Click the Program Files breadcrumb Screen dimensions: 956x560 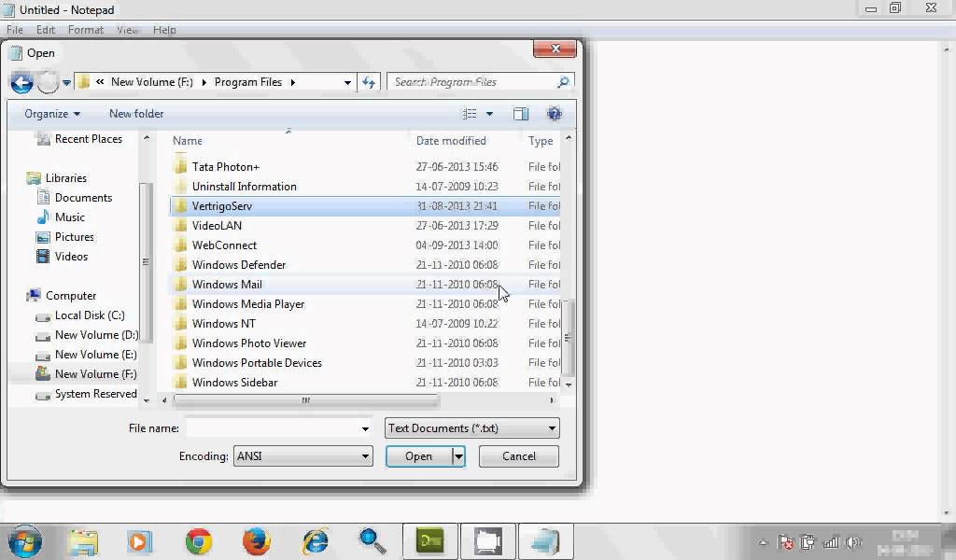pyautogui.click(x=248, y=81)
